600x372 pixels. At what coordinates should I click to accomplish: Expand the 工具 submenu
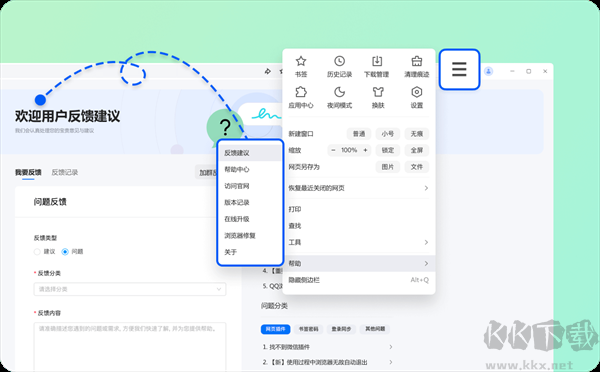(359, 242)
